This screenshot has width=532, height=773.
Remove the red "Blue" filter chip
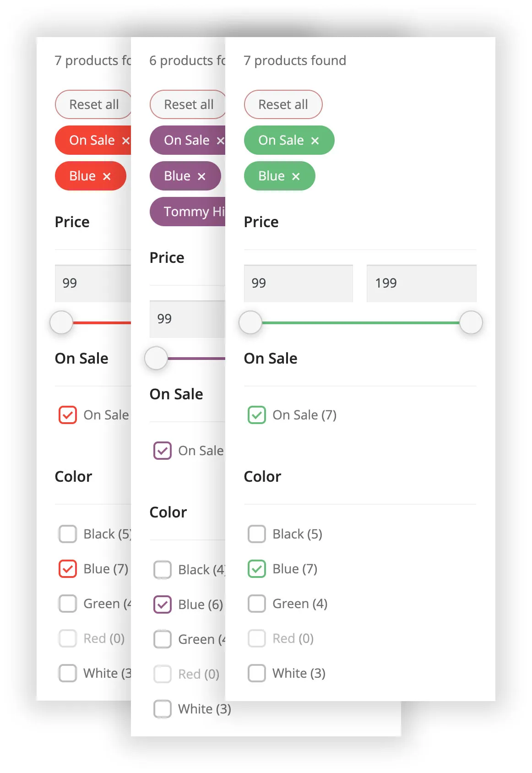pos(107,176)
